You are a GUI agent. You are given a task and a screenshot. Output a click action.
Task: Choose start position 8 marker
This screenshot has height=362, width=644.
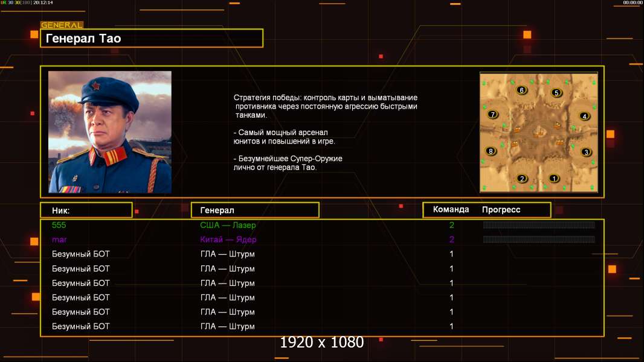coord(491,151)
